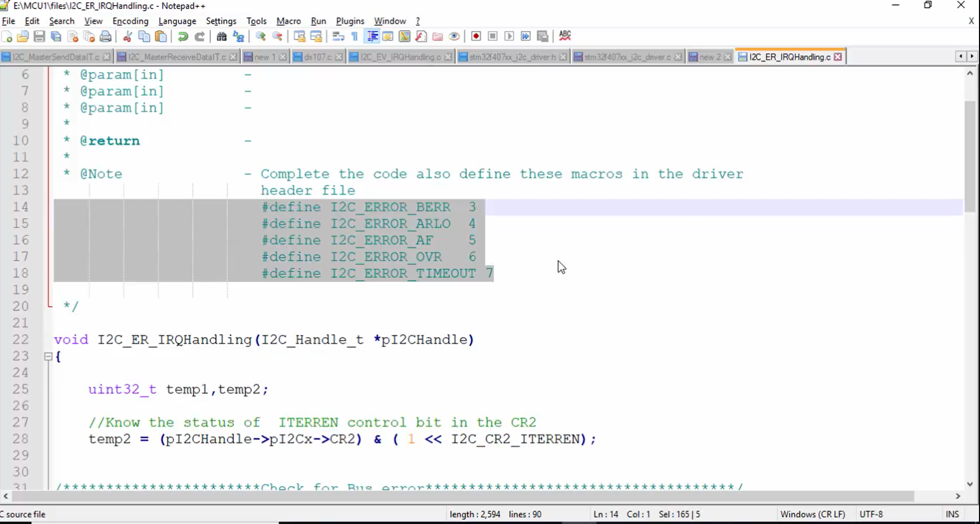Click Windows (CR LF) in status bar
Image resolution: width=980 pixels, height=524 pixels.
813,514
